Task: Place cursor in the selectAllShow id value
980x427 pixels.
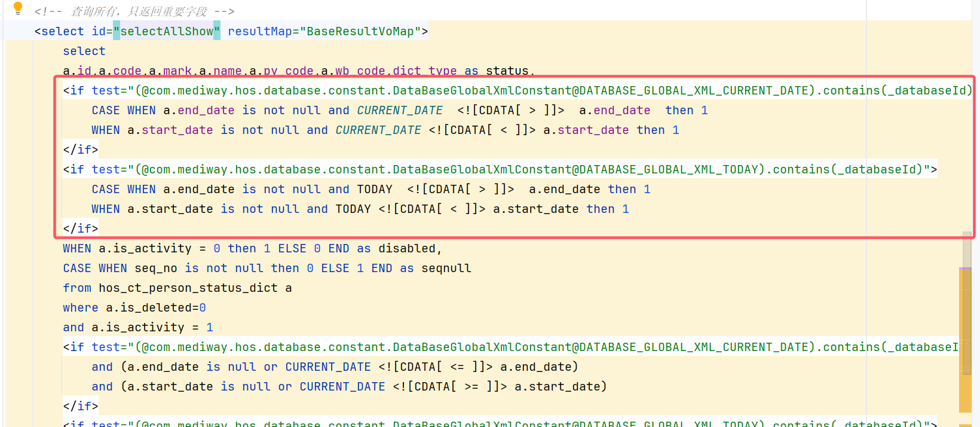Action: 167,31
